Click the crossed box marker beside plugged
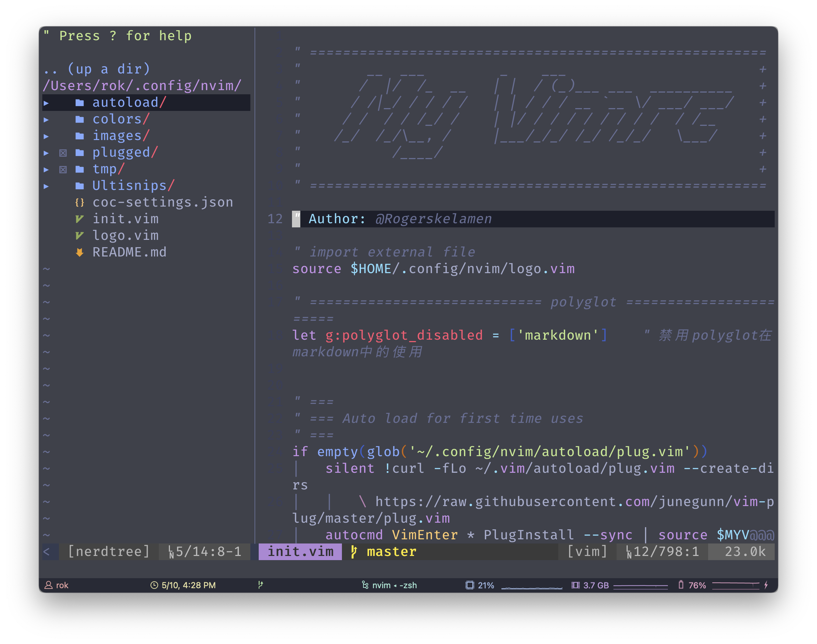The image size is (817, 644). (x=63, y=153)
